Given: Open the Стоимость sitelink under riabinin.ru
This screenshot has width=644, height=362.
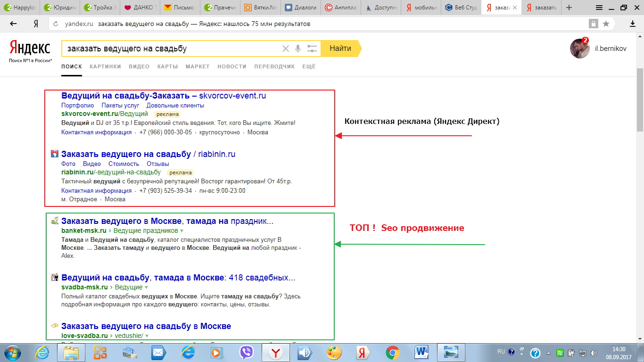Looking at the screenshot, I should (124, 164).
